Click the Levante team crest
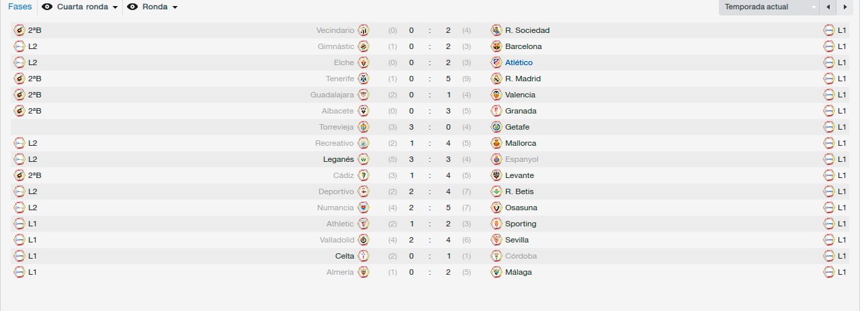 (x=496, y=175)
